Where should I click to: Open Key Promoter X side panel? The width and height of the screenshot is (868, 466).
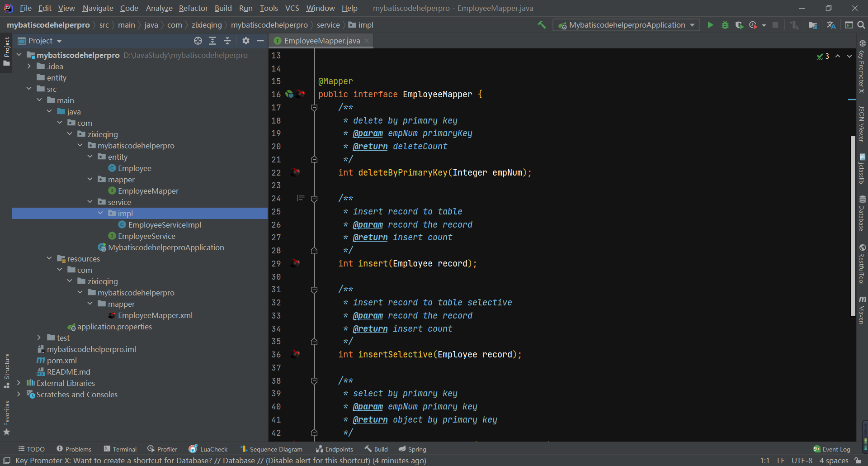862,66
